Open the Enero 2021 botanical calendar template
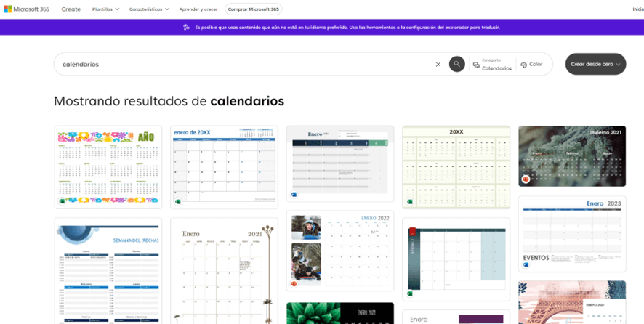 point(225,271)
